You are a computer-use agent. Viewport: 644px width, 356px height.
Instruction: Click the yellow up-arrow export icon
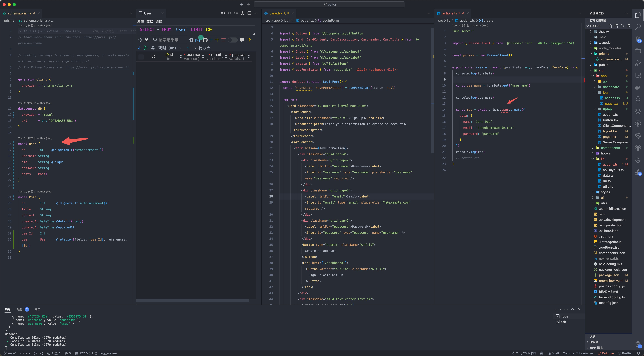[249, 40]
